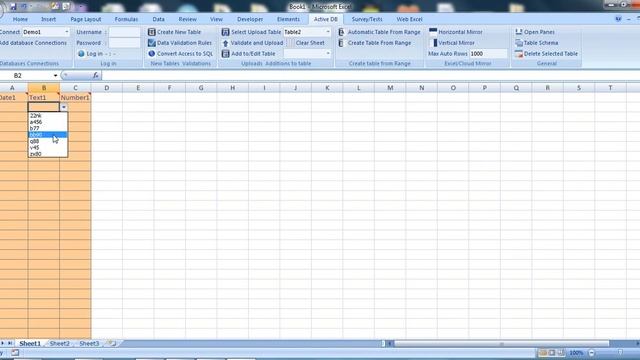The width and height of the screenshot is (640, 360).
Task: Switch to Page Break Preview icon in status bar
Action: pyautogui.click(x=561, y=353)
